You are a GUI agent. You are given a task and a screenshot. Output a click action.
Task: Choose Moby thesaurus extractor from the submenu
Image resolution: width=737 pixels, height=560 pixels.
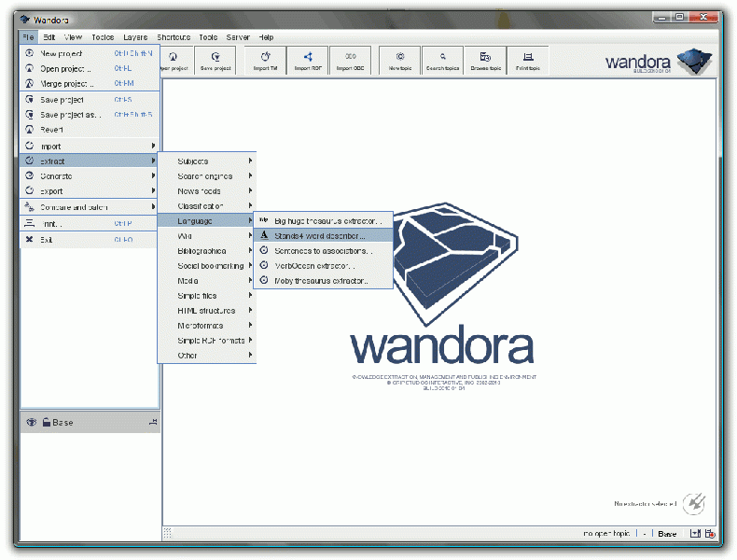(x=322, y=281)
